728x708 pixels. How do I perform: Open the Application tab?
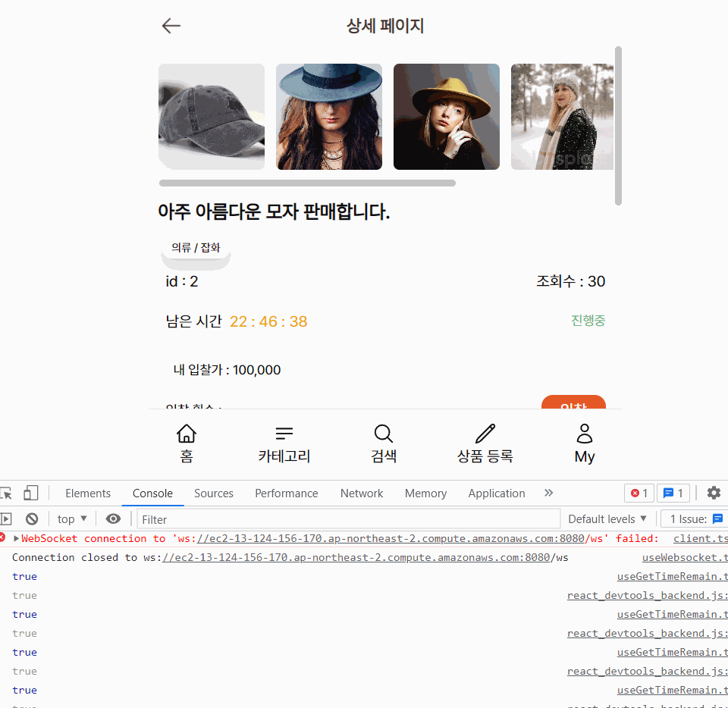point(496,493)
